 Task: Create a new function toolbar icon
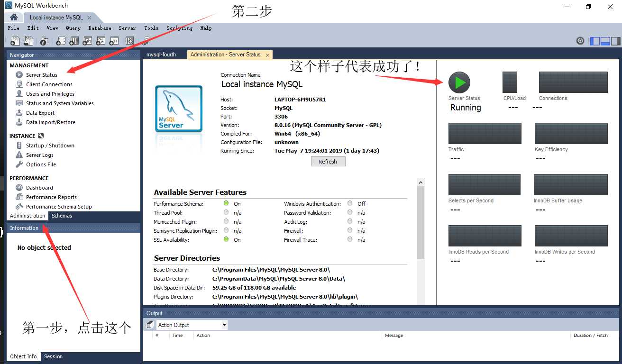tap(114, 41)
